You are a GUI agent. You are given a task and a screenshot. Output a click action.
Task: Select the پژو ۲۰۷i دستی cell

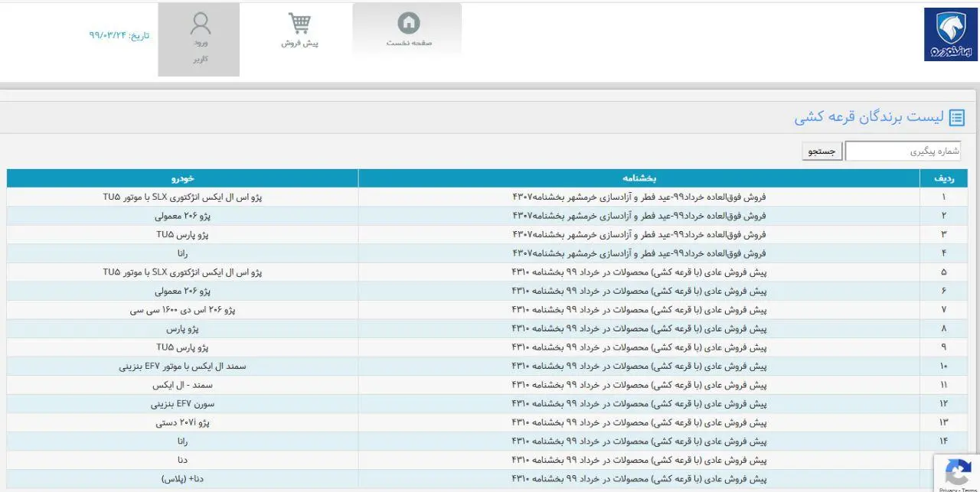182,422
